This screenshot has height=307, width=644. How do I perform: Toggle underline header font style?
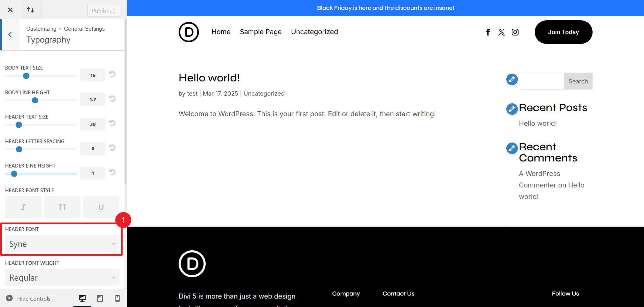coord(101,207)
